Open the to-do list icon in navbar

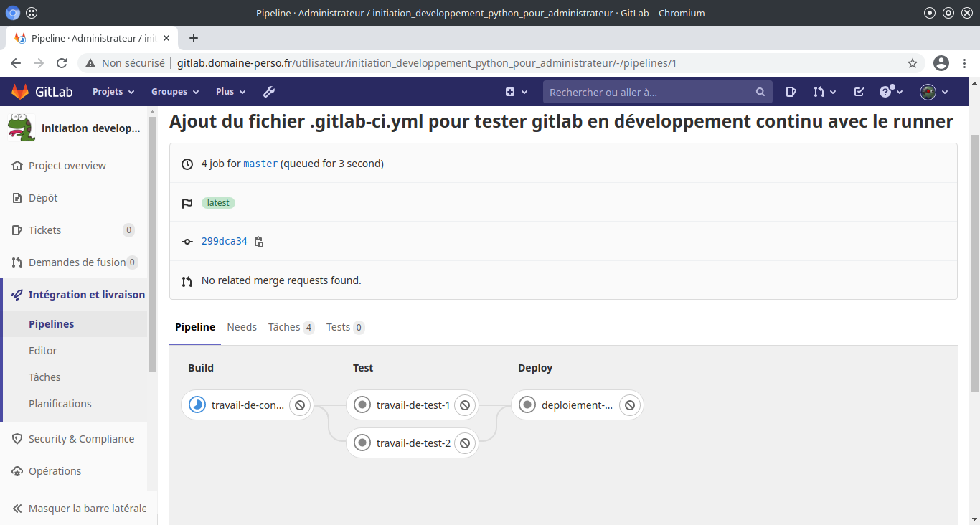pos(859,92)
